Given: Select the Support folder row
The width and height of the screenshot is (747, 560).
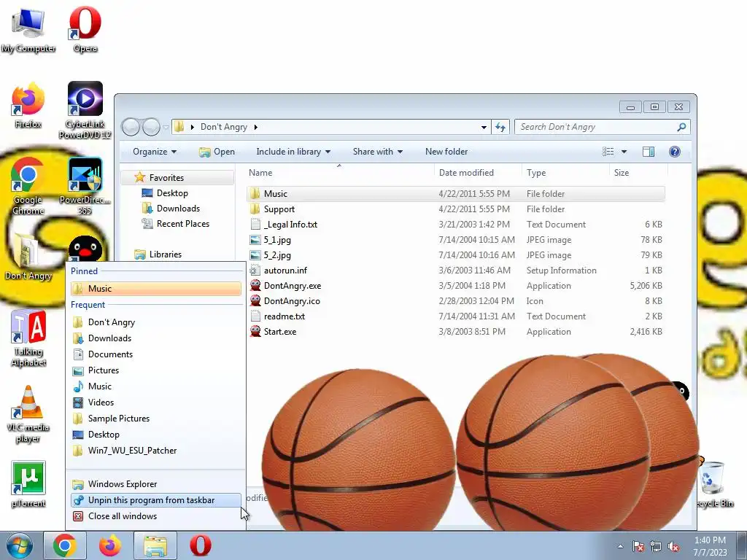Looking at the screenshot, I should (x=455, y=209).
